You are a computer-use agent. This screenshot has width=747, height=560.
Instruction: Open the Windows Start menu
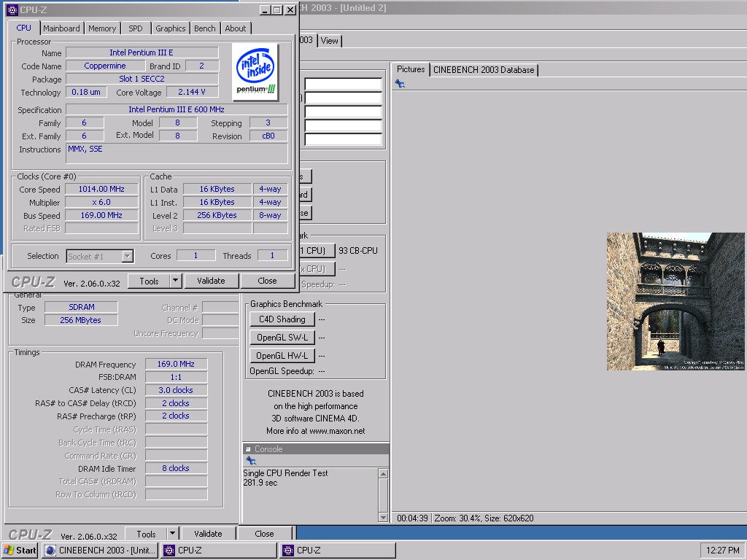point(20,550)
